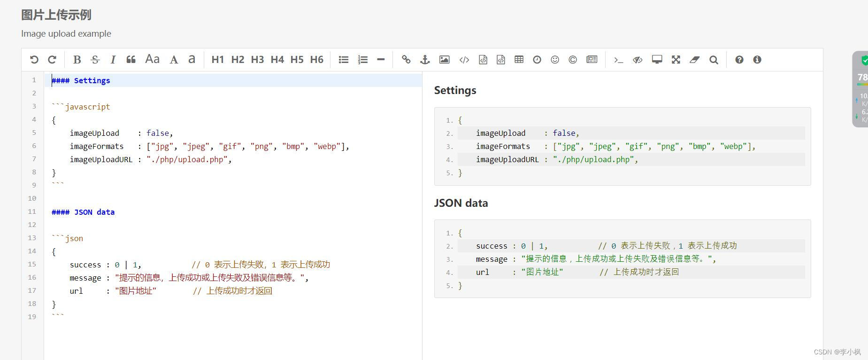Toggle full HTML preview monitor icon
Image resolution: width=868 pixels, height=360 pixels.
tap(657, 60)
